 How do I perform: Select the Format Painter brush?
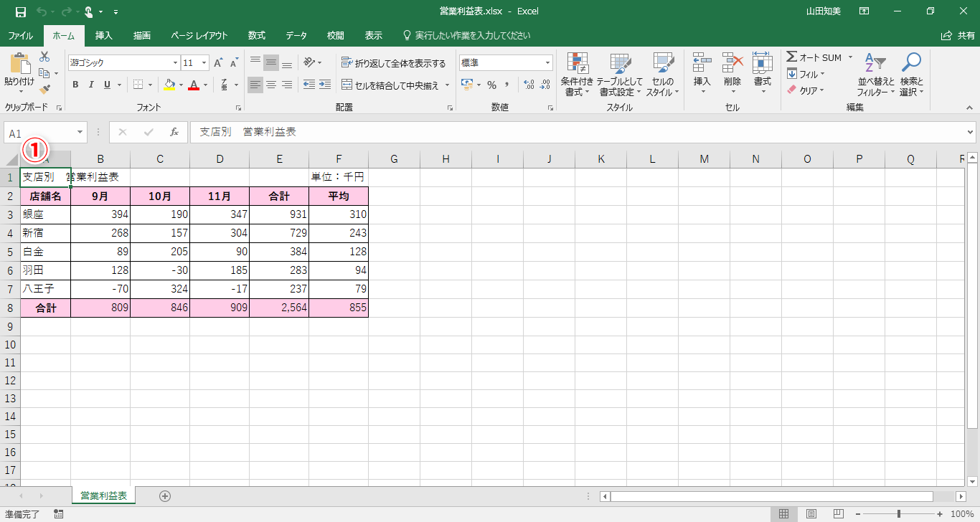(44, 90)
